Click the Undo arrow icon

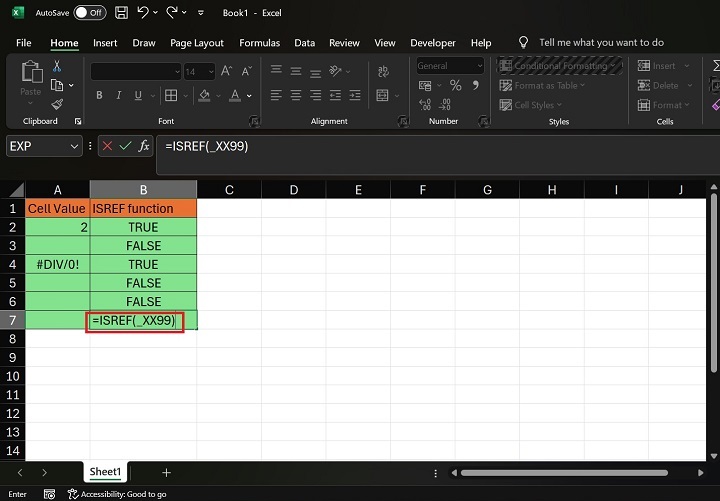point(143,12)
